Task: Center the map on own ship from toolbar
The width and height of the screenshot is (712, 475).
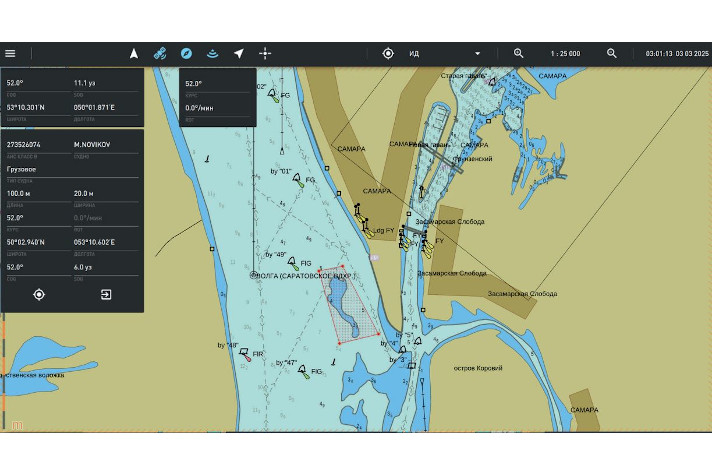Action: pos(388,53)
